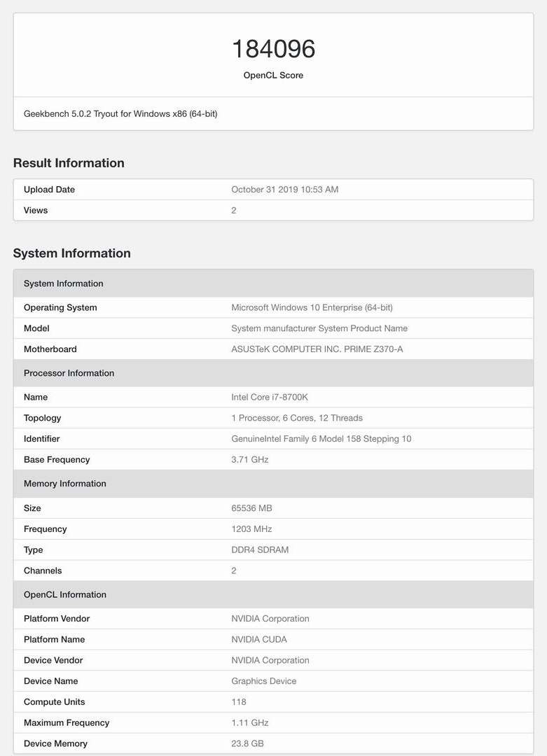Click the OpenCL Score label
The image size is (547, 756).
[273, 75]
